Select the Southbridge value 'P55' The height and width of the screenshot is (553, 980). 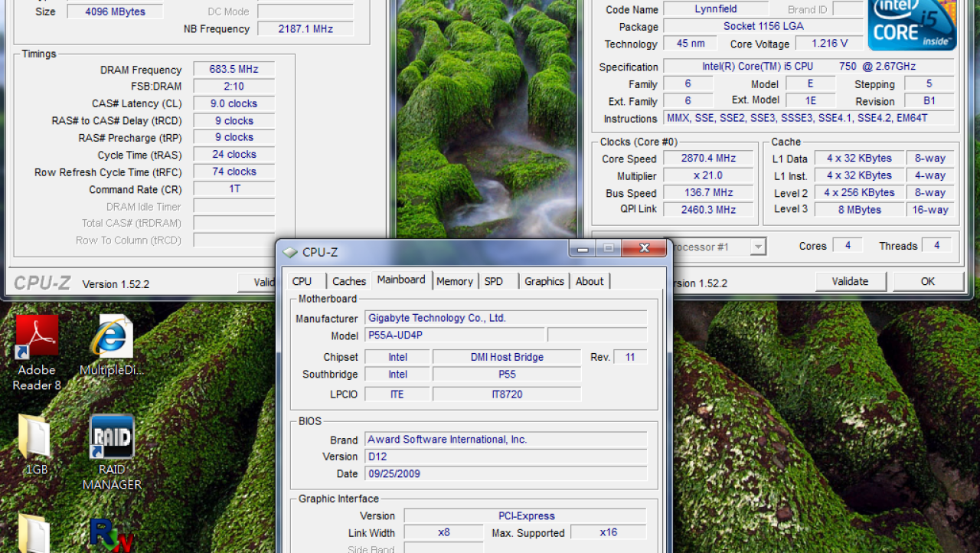click(x=507, y=375)
